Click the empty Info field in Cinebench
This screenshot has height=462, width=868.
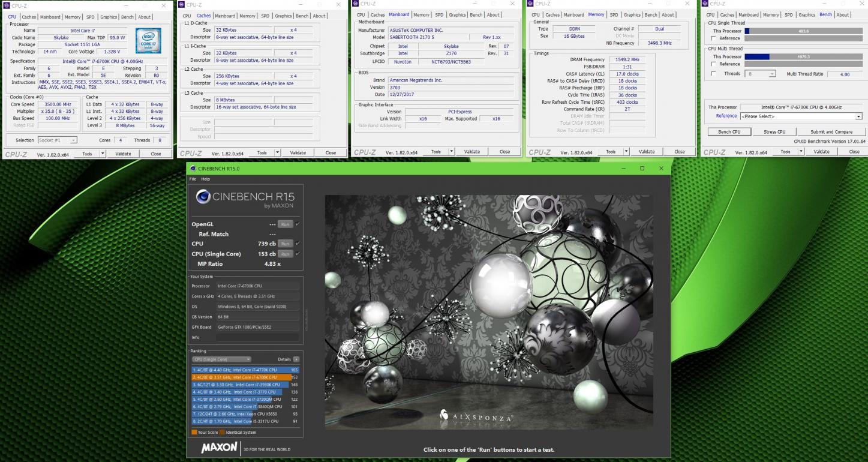(257, 337)
